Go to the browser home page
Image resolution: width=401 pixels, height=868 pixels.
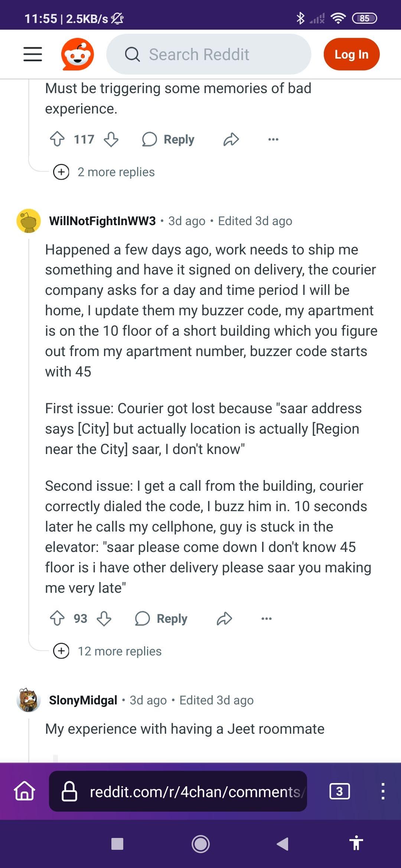click(25, 791)
